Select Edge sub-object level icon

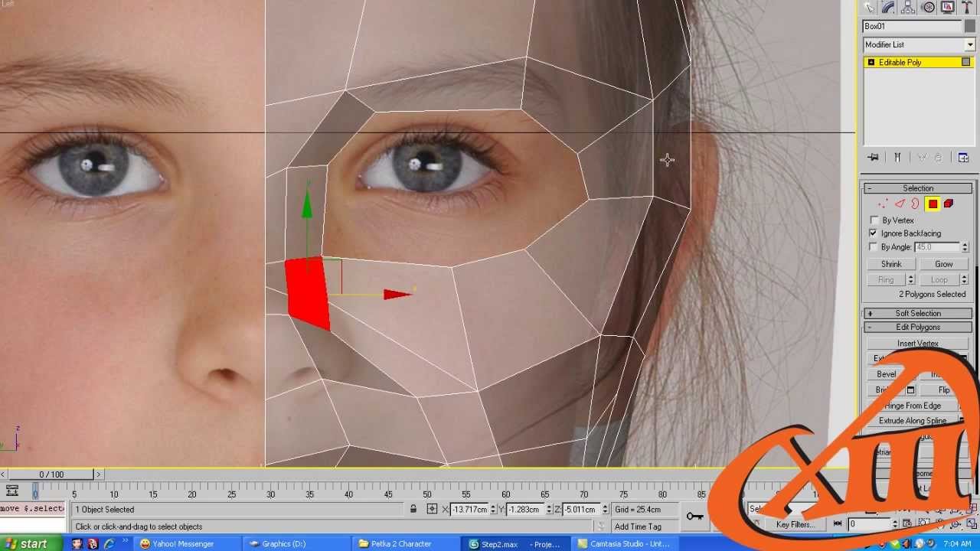900,204
